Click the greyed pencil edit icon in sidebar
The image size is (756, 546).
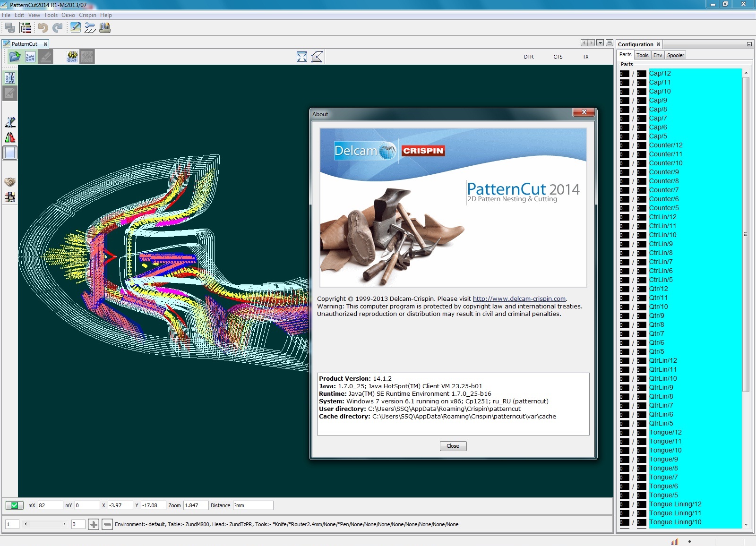10,93
